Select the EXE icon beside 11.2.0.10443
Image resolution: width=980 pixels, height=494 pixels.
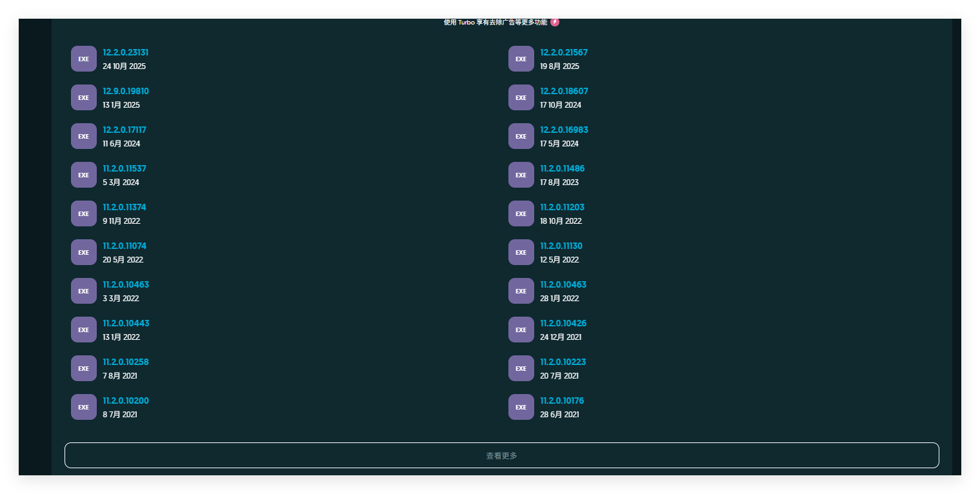[83, 330]
